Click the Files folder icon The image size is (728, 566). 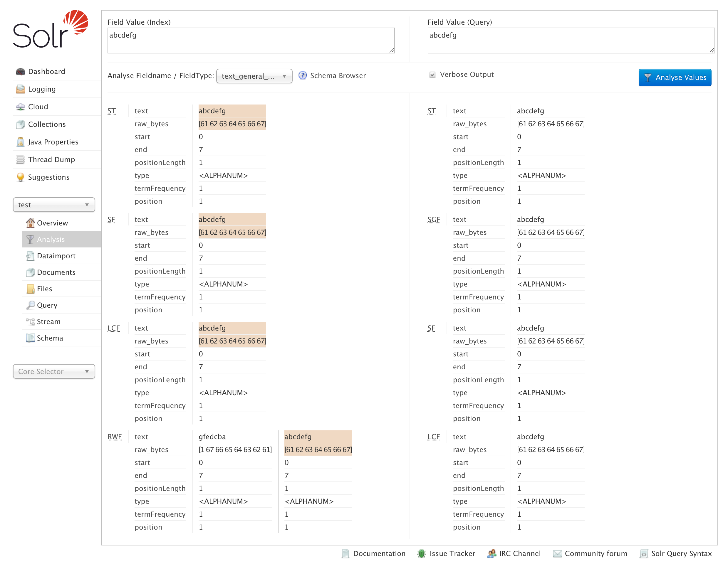pos(31,289)
